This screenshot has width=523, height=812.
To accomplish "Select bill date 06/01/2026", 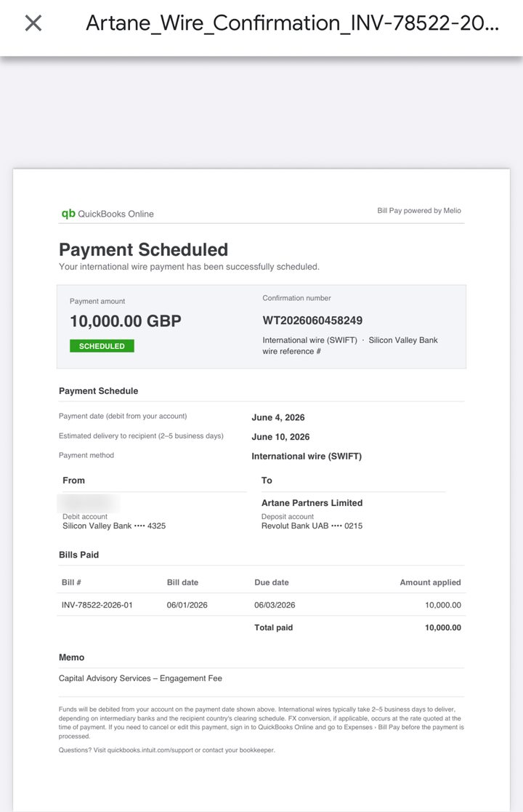I will point(187,606).
